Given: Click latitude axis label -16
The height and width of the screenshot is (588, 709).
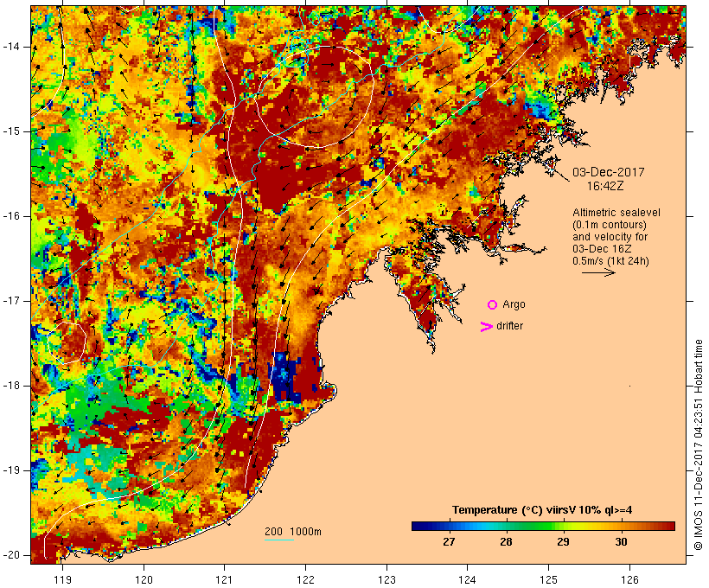Looking at the screenshot, I should click(x=11, y=216).
